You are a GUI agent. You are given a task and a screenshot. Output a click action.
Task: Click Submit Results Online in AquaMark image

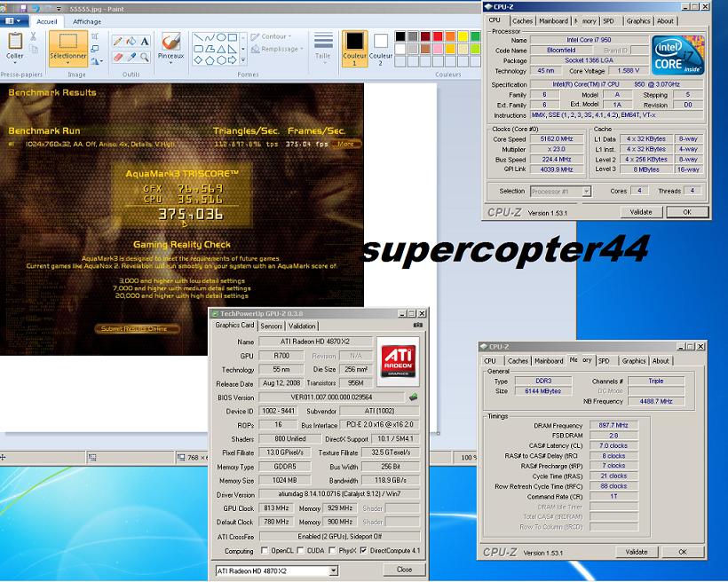137,328
